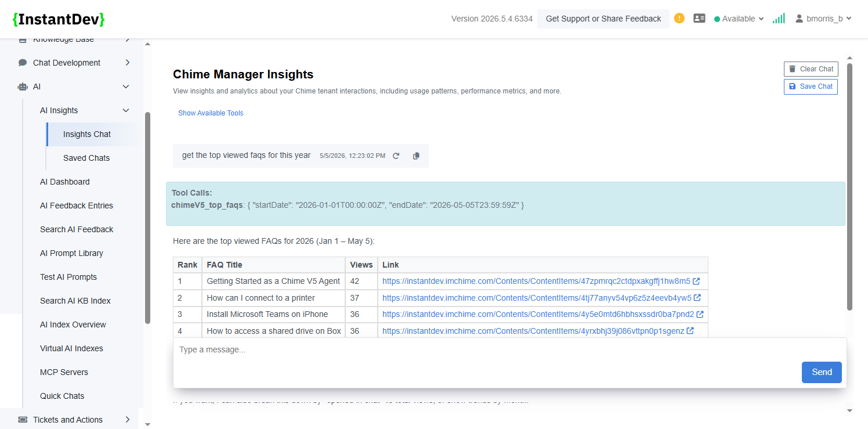
Task: Click the Rank column header
Action: pos(187,265)
